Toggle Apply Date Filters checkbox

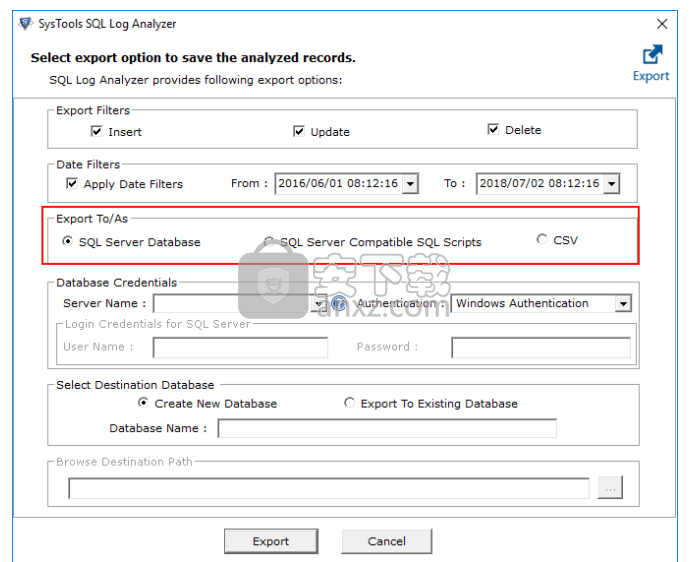tap(72, 183)
